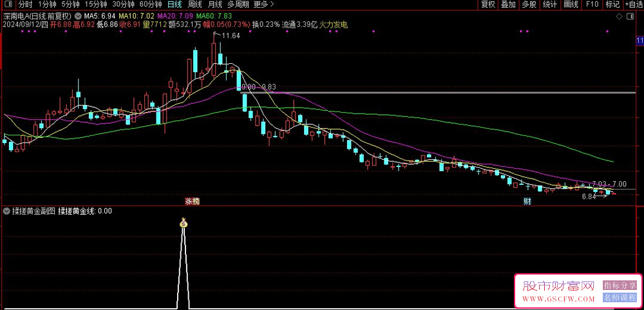The width and height of the screenshot is (644, 310).
Task: Click the 涨榜 marker label
Action: (x=192, y=202)
